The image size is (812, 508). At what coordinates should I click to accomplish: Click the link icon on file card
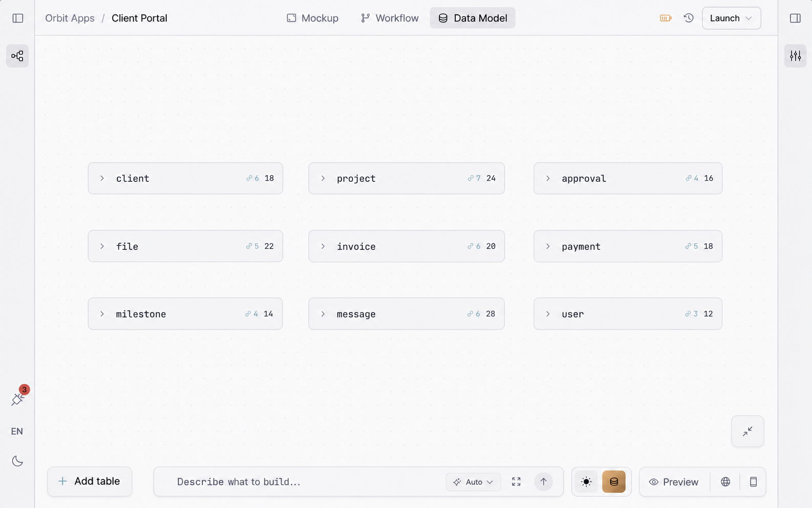click(249, 246)
